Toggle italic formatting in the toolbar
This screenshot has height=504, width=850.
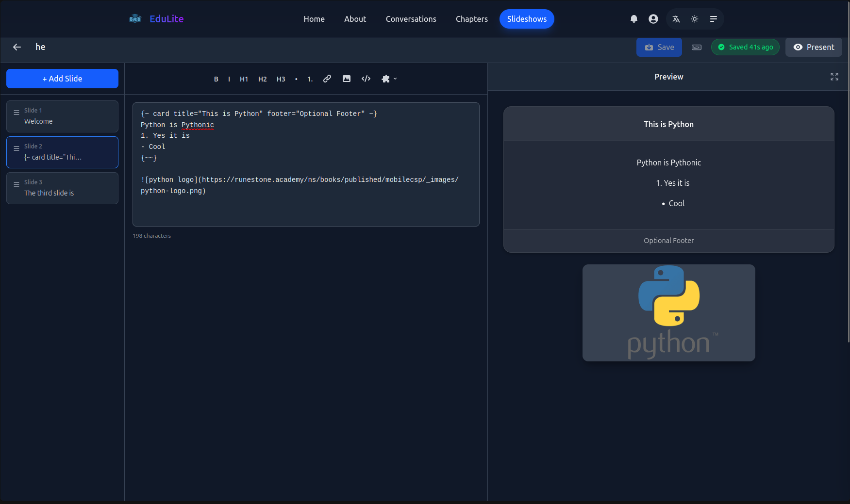(x=229, y=79)
